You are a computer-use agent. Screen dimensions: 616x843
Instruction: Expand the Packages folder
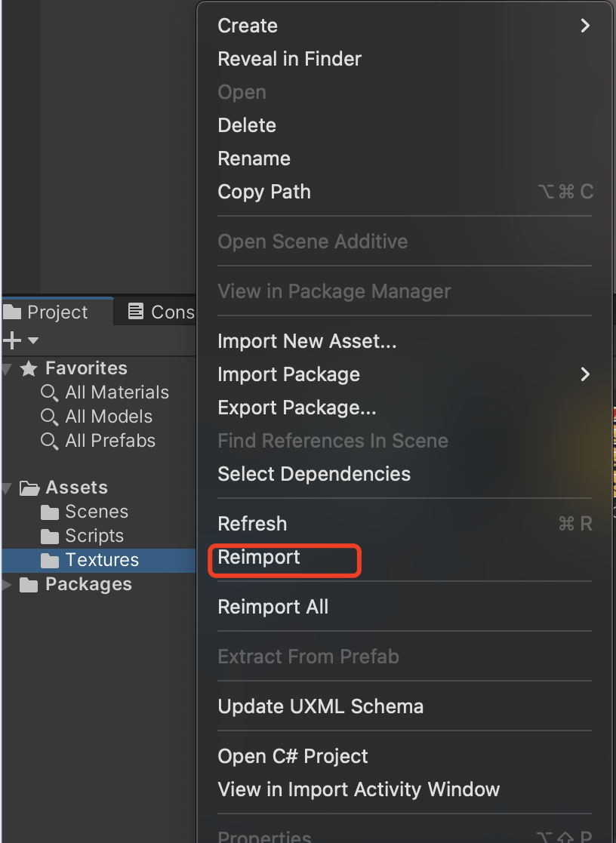tap(7, 585)
